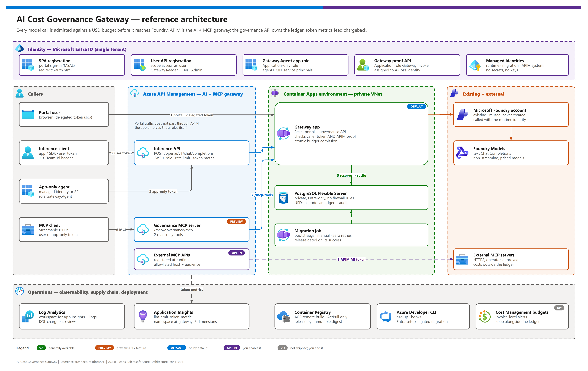Click the '7 /mcp-tools' connection label
Viewport: 588px width, 371px height.
[x=262, y=195]
